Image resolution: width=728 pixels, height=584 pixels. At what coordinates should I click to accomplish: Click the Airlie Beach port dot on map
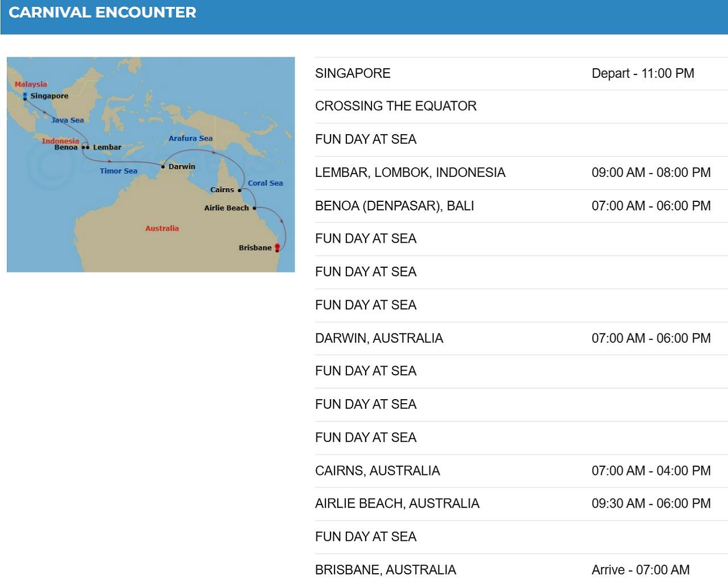click(x=254, y=208)
